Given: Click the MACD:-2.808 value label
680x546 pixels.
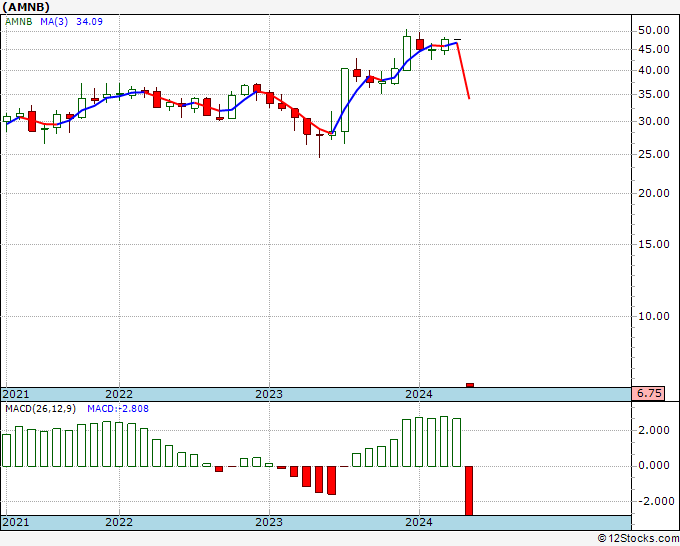Looking at the screenshot, I should point(118,409).
